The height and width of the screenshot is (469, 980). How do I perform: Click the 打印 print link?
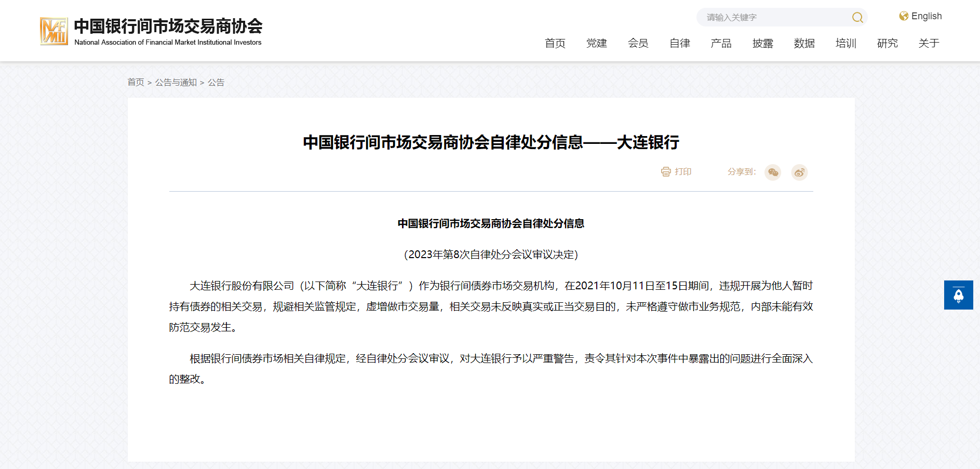point(683,172)
